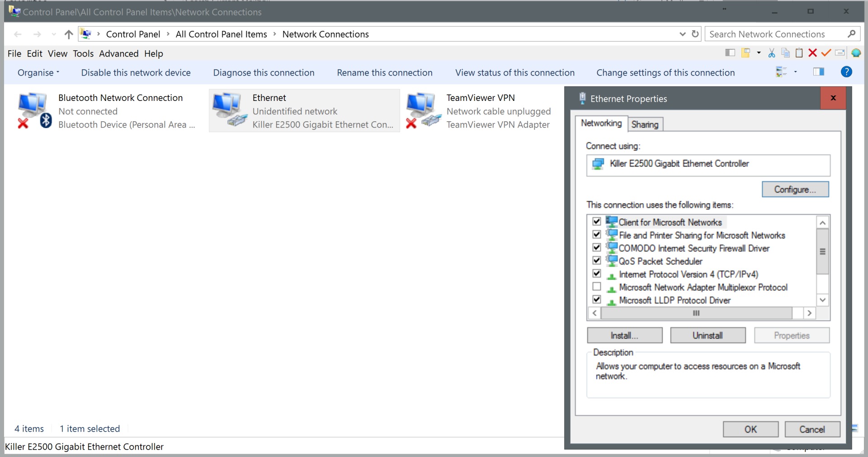This screenshot has width=868, height=457.
Task: Click the Classic Shell navigation pane icon
Action: pos(730,53)
